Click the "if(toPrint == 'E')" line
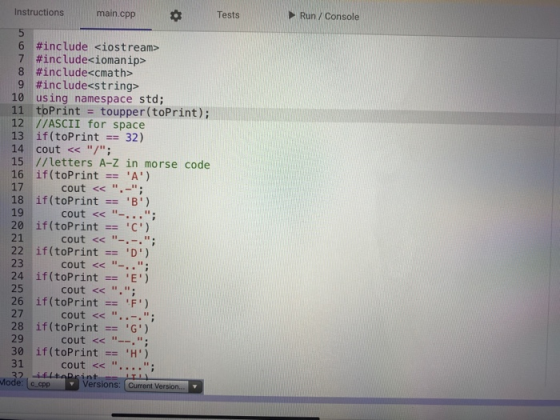Image resolution: width=560 pixels, height=420 pixels. pos(92,277)
